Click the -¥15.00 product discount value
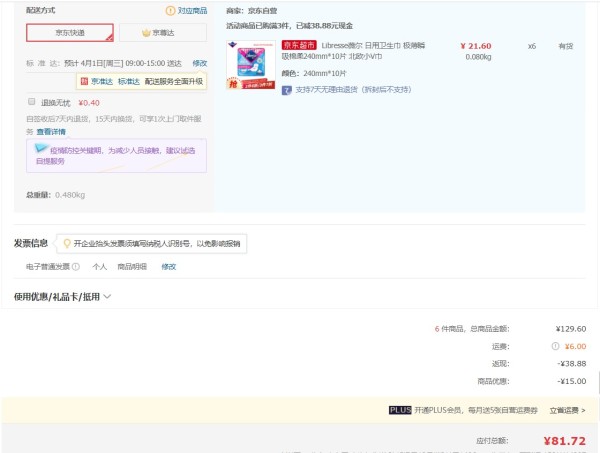Viewport: 600px width, 453px height. click(x=571, y=381)
